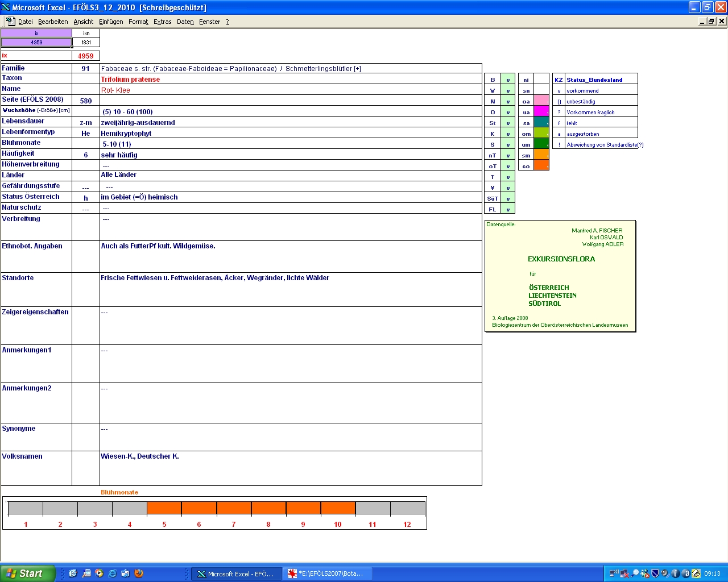
Task: Open the Einfügen menu
Action: point(111,22)
